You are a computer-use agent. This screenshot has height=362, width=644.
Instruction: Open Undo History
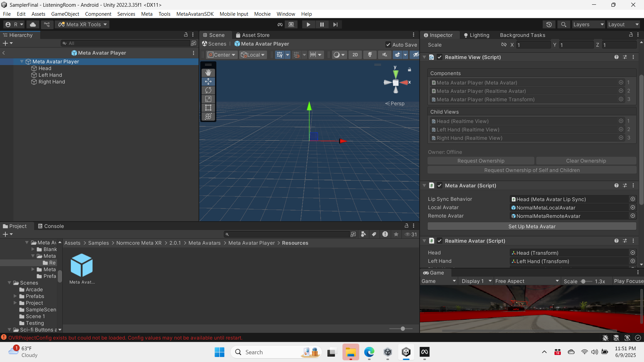[x=549, y=24]
